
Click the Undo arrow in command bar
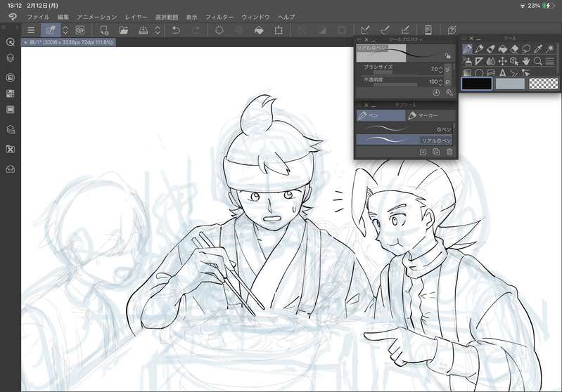176,30
